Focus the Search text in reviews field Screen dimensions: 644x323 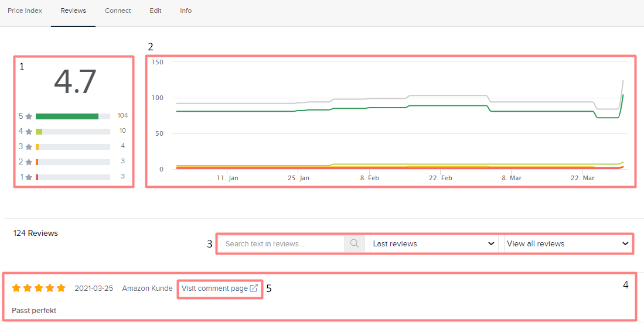[x=281, y=243]
